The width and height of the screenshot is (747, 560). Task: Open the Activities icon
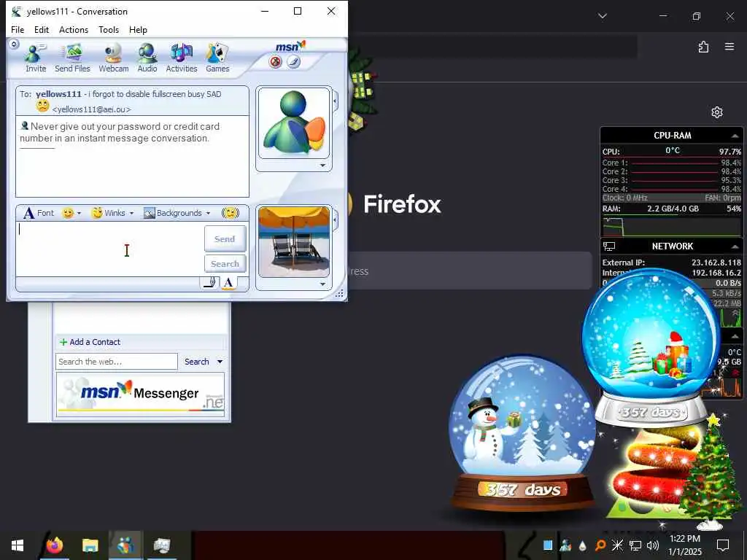(x=182, y=57)
